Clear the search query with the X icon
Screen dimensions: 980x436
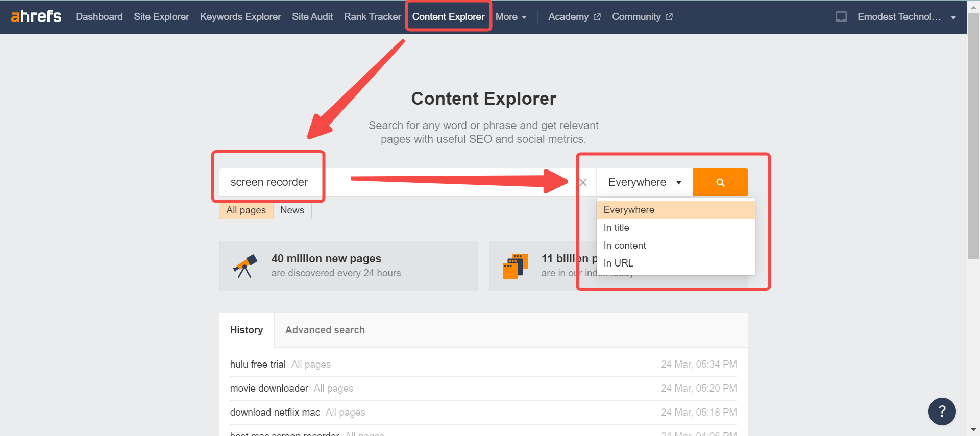tap(583, 182)
